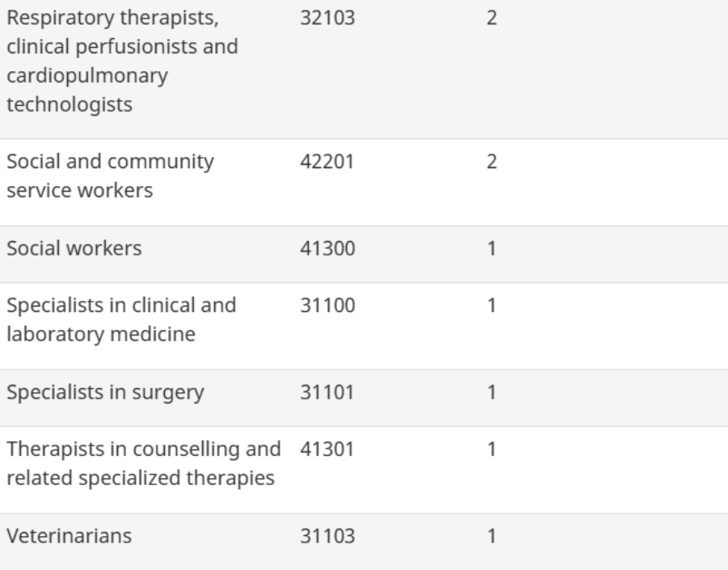Click the Specialists in surgery label

coord(105,393)
